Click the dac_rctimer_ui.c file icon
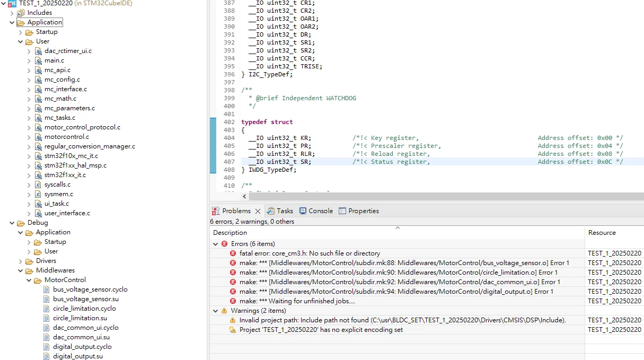644x360 pixels. tap(38, 51)
